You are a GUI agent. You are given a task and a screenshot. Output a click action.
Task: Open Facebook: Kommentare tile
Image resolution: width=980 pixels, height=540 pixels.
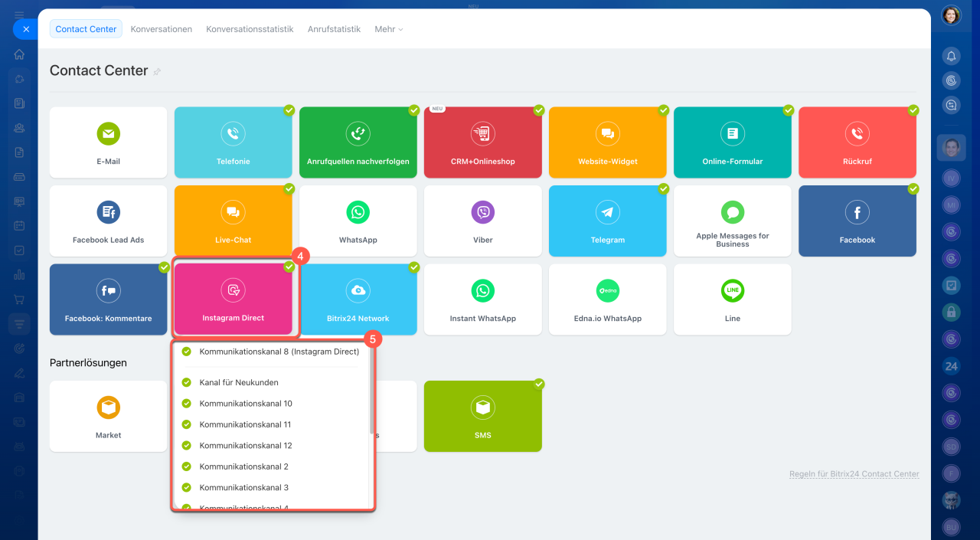pos(108,299)
